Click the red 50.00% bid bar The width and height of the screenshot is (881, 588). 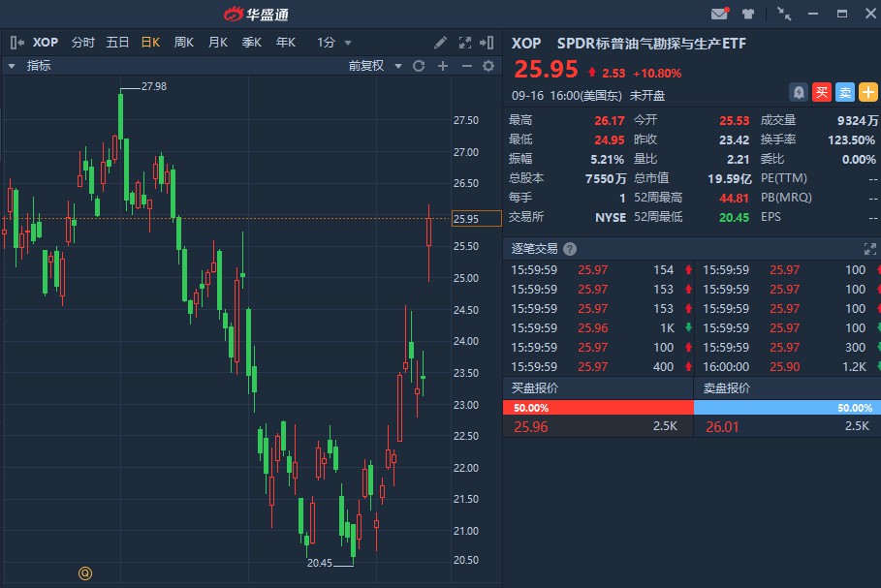tap(598, 408)
